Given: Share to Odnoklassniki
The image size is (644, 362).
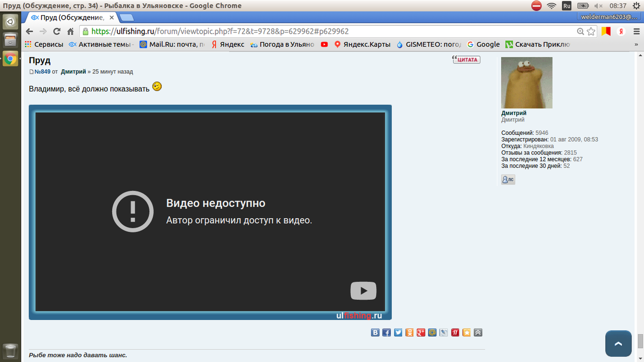Looking at the screenshot, I should (409, 332).
